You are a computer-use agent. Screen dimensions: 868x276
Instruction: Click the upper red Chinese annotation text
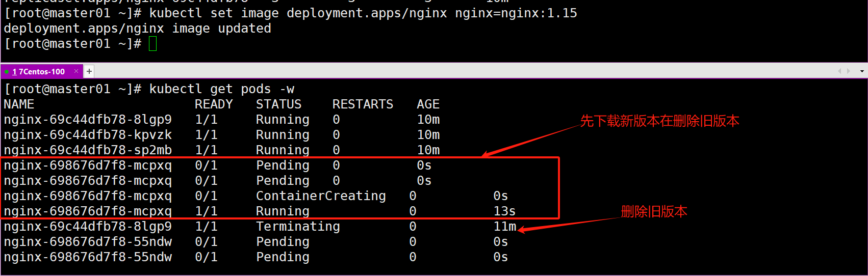(659, 121)
